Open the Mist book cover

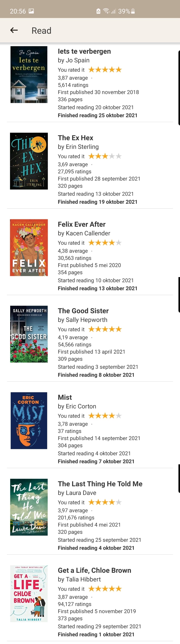point(29,420)
